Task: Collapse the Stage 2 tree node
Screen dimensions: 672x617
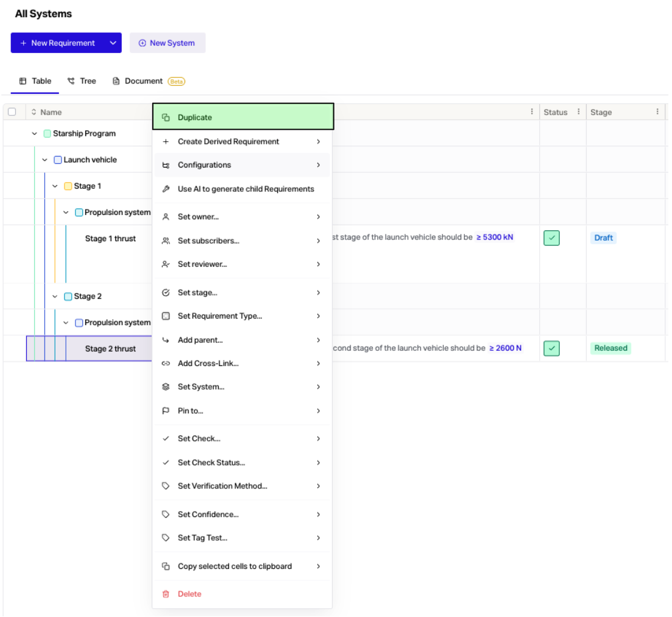Action: point(55,297)
